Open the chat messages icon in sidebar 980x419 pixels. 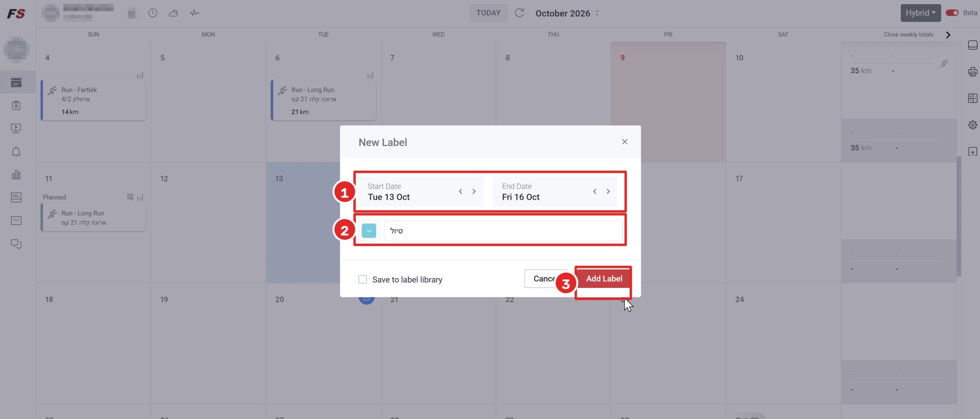(16, 244)
